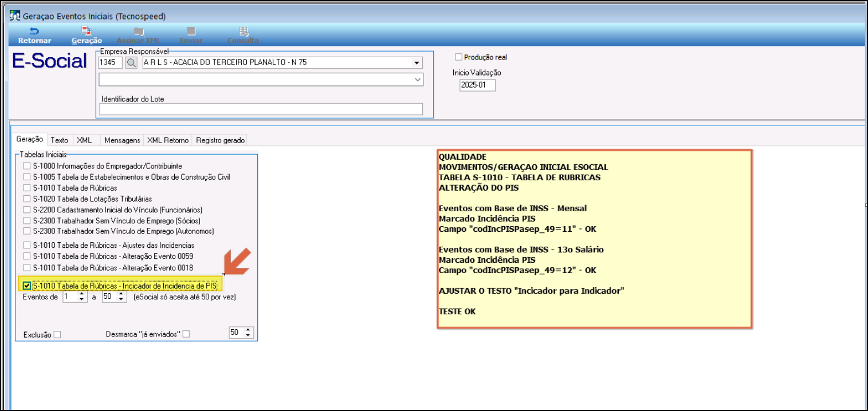Select the Registro gerado tab
Screen dimensions: 868x411
pyautogui.click(x=220, y=140)
